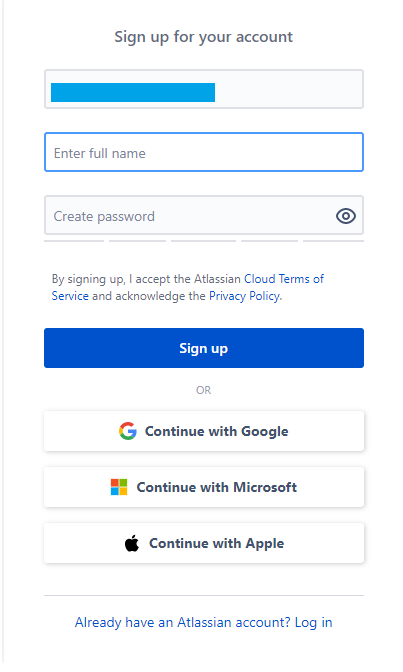Click the middle password strength bar segment
This screenshot has width=403, height=672.
(x=204, y=241)
